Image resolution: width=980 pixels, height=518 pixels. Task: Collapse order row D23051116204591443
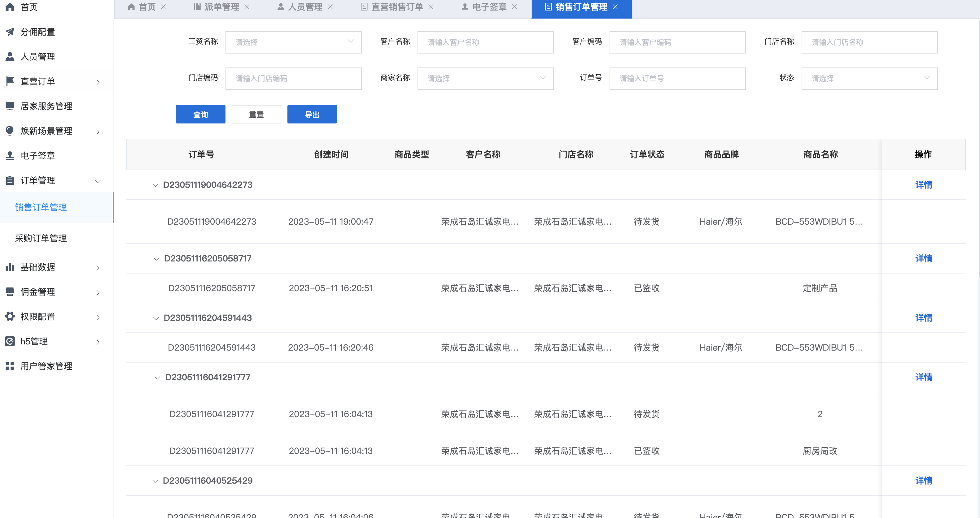(155, 318)
